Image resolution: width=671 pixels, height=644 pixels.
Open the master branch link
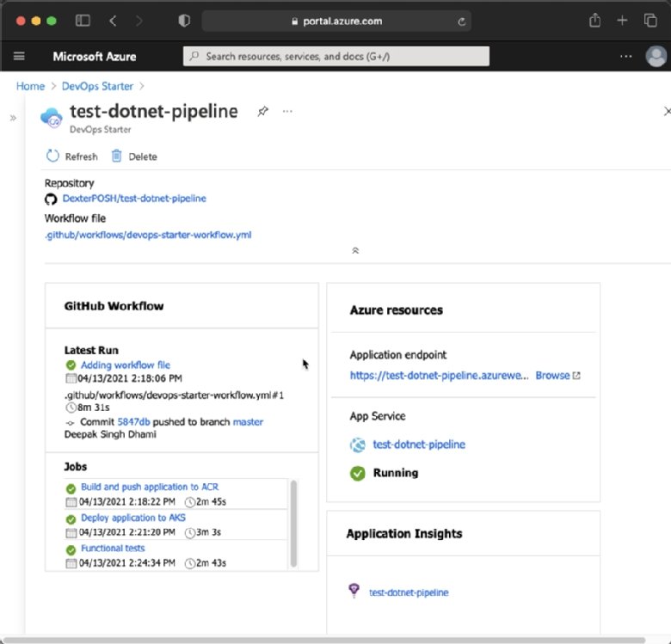[x=249, y=422]
